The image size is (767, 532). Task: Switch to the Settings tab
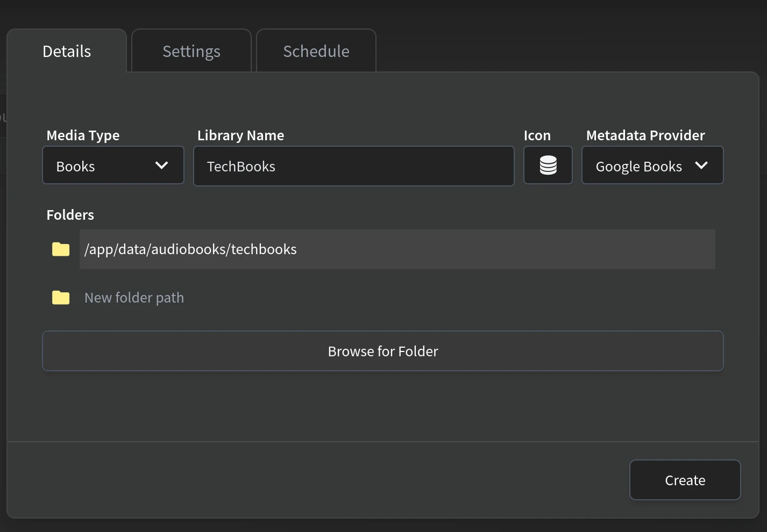(191, 51)
